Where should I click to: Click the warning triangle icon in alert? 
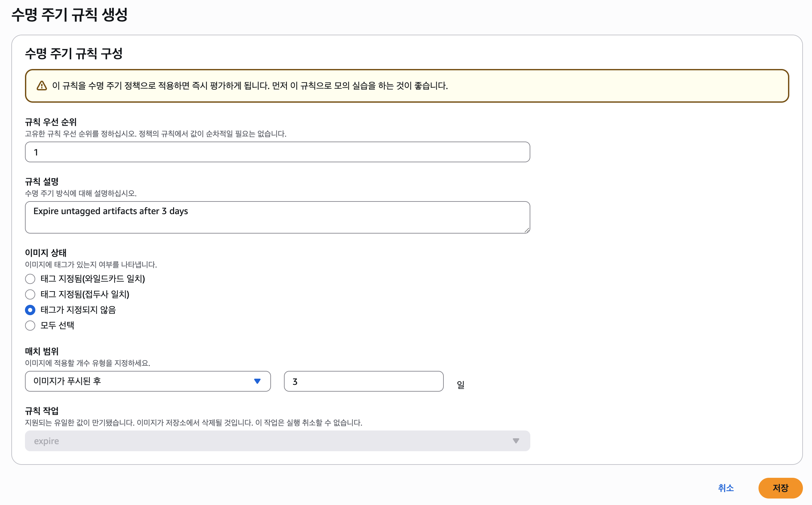point(42,86)
